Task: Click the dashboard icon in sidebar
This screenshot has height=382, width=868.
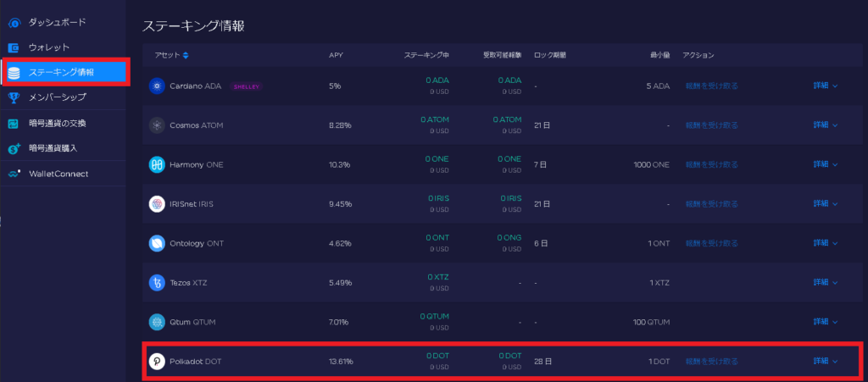Action: [x=15, y=23]
